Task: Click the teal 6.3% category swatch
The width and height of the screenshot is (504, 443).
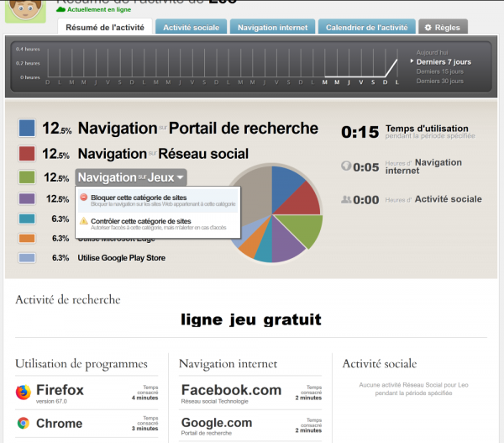Action: click(27, 219)
